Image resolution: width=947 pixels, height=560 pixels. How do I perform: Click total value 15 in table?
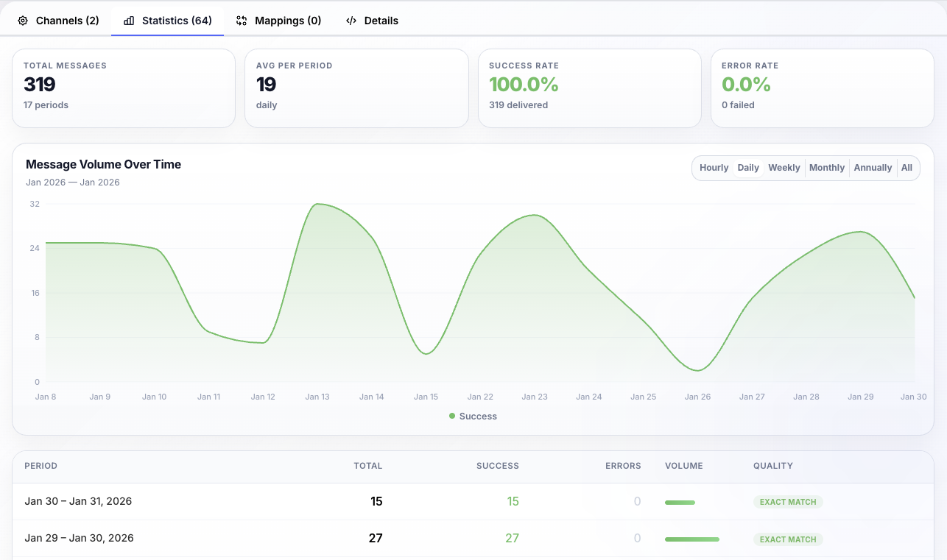click(x=376, y=502)
